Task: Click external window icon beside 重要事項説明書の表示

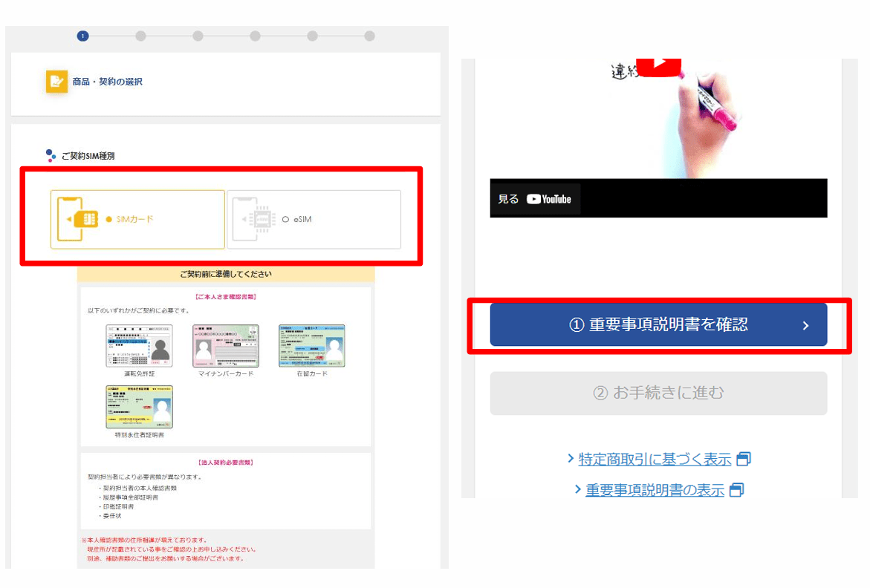Action: coord(736,490)
